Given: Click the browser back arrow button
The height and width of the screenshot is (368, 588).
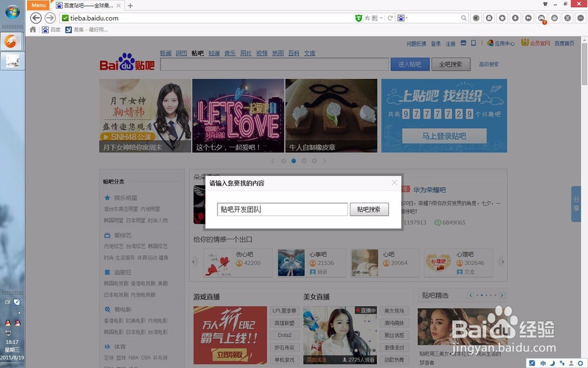Looking at the screenshot, I should 36,18.
